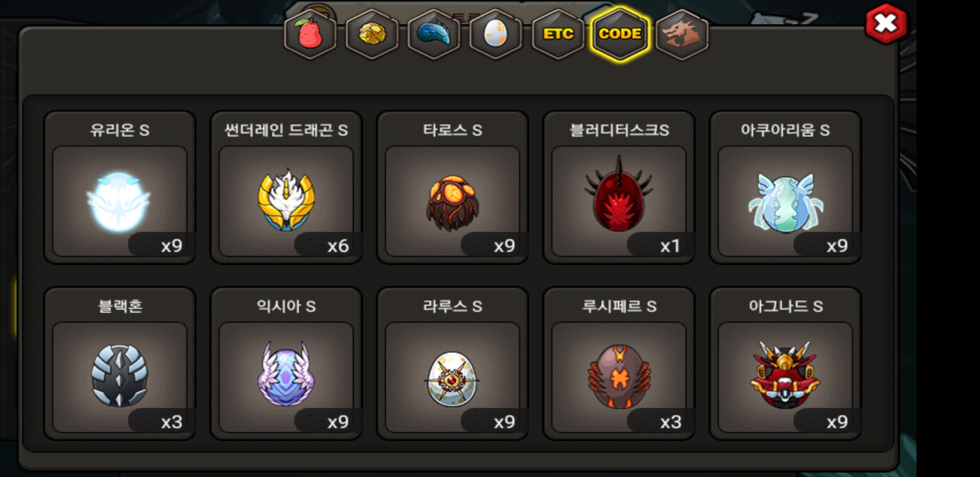Tap the 아쿠아리움 S winged egg
This screenshot has height=477, width=980.
pos(785,201)
